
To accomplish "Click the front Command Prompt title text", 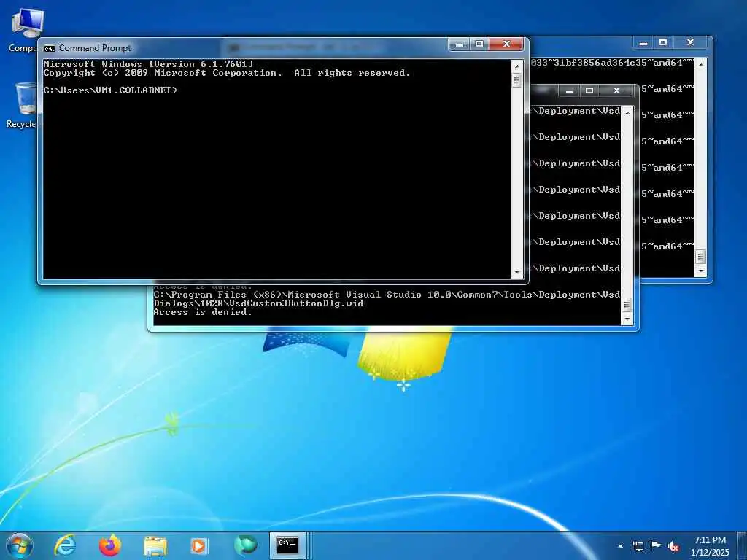I will (x=95, y=48).
